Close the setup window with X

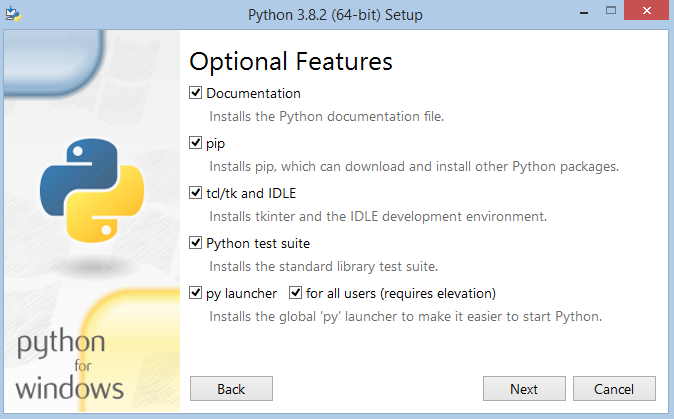click(x=647, y=10)
